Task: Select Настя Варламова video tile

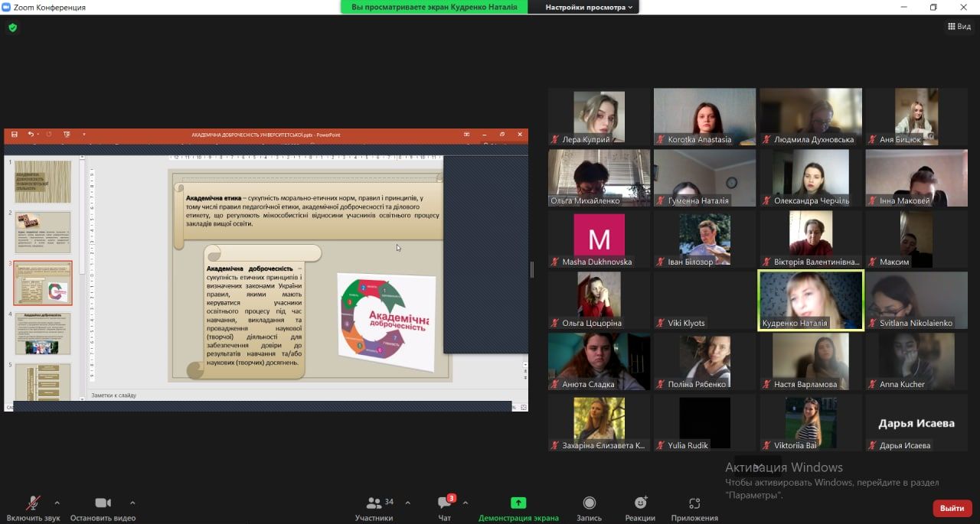Action: 811,361
